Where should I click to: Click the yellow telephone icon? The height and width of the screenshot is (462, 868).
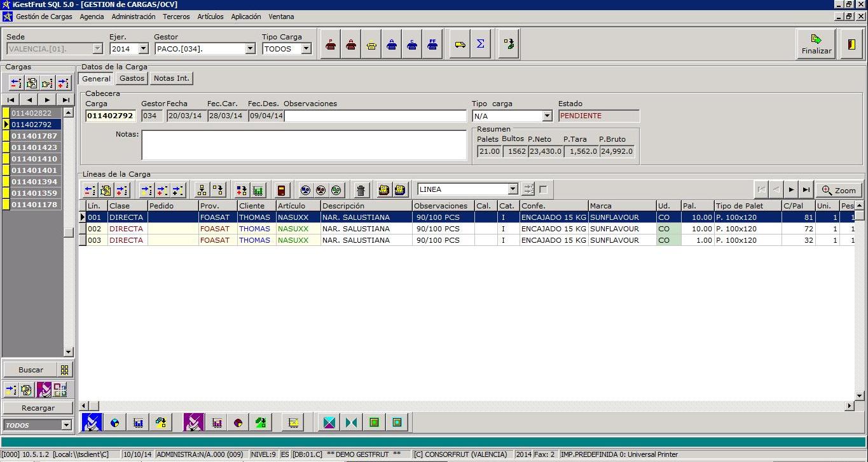tap(372, 45)
